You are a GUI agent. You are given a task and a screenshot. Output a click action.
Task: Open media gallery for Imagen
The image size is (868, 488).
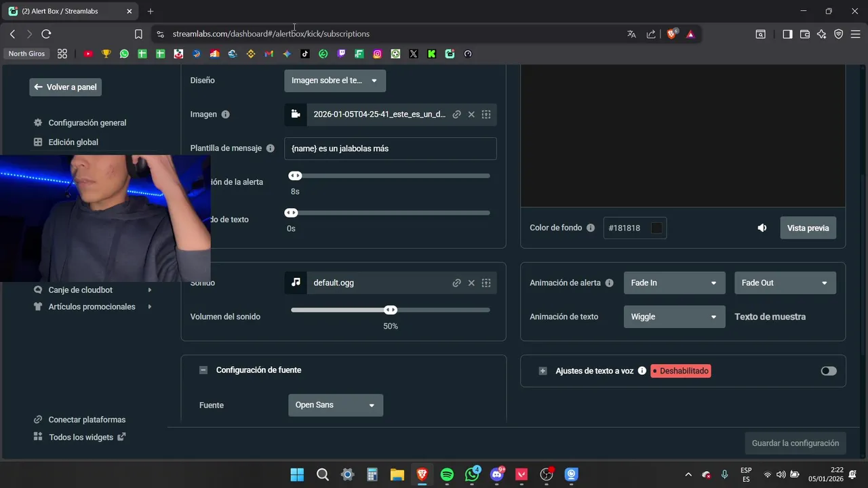[486, 115]
